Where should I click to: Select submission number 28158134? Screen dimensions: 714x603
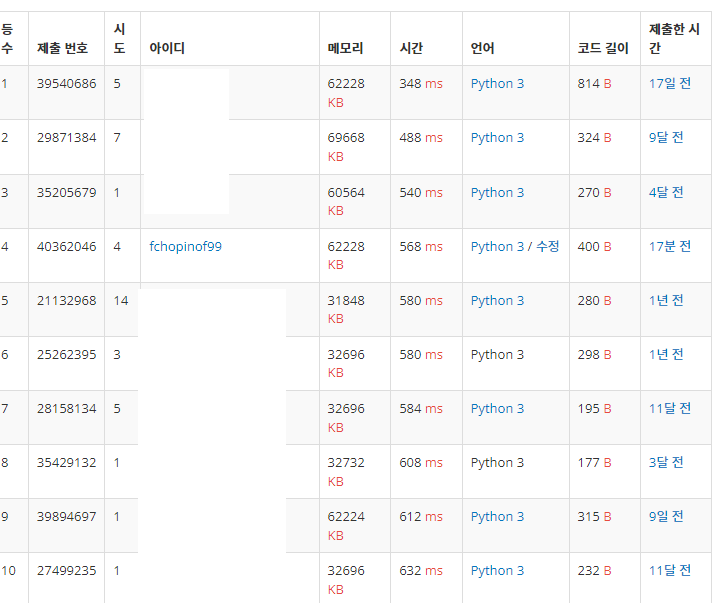[66, 409]
